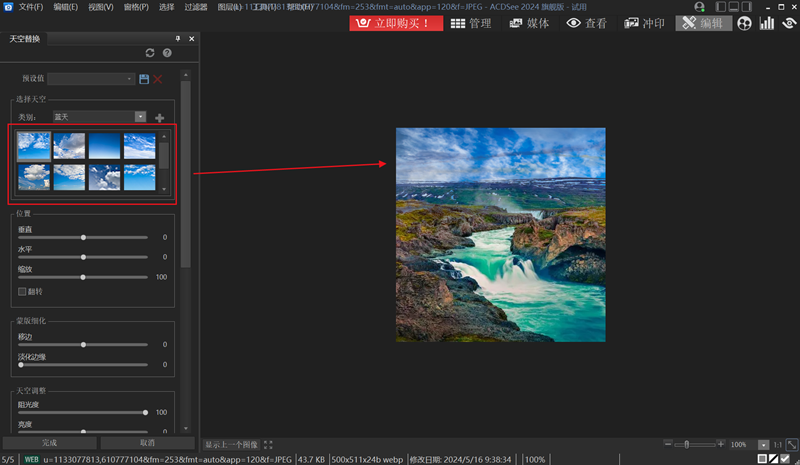
Task: Switch to the 查看 view mode
Action: pyautogui.click(x=587, y=23)
